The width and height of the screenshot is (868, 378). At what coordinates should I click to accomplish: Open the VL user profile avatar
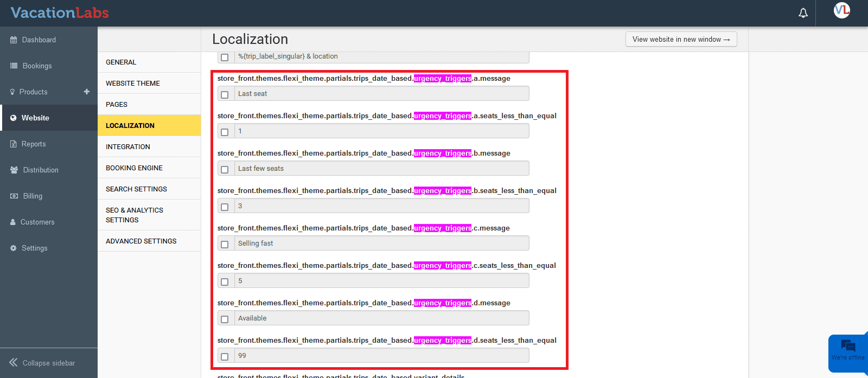coord(841,10)
